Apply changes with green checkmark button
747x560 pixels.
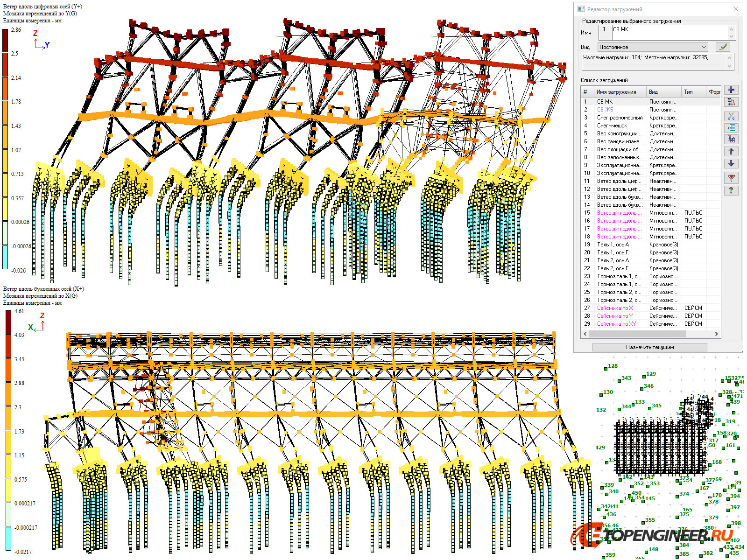(x=723, y=47)
